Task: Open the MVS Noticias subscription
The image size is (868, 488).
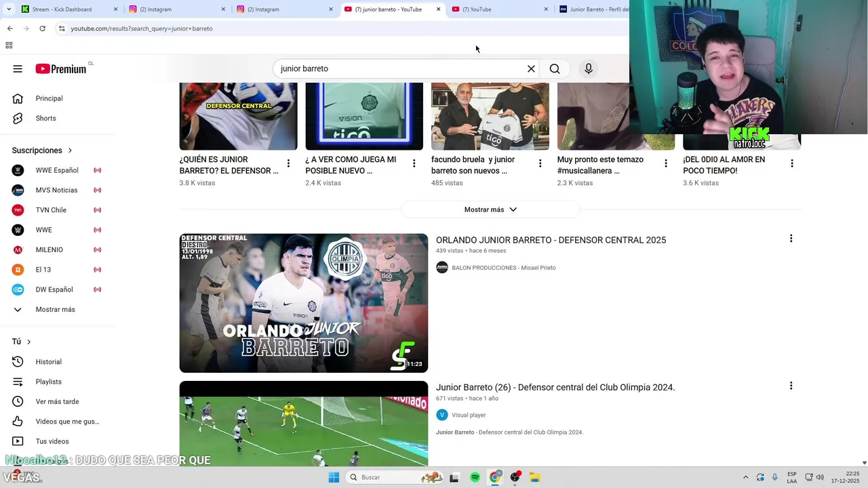Action: click(58, 190)
